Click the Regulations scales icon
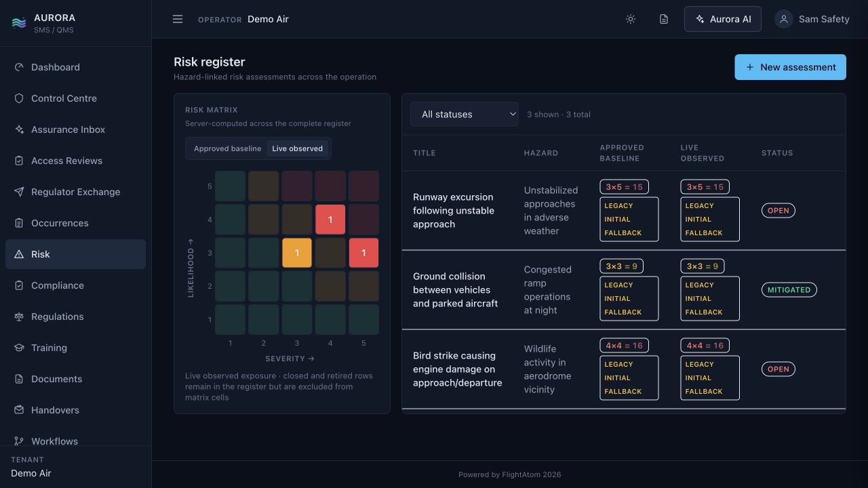 point(19,317)
